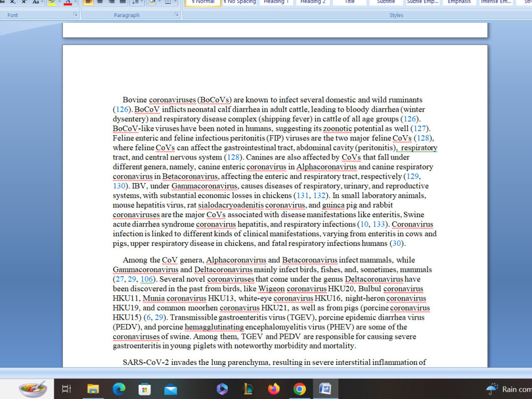532x399 pixels.
Task: Expand the borders dropdown arrow
Action: point(176,2)
